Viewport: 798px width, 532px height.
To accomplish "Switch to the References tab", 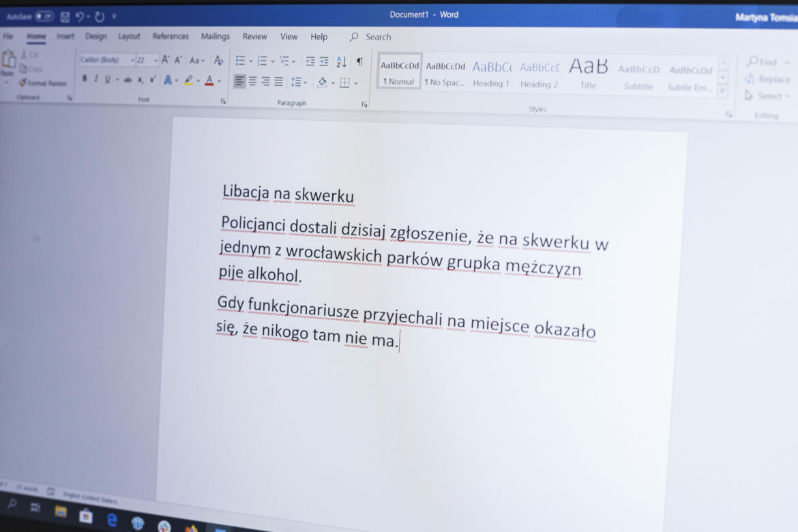I will pyautogui.click(x=171, y=36).
